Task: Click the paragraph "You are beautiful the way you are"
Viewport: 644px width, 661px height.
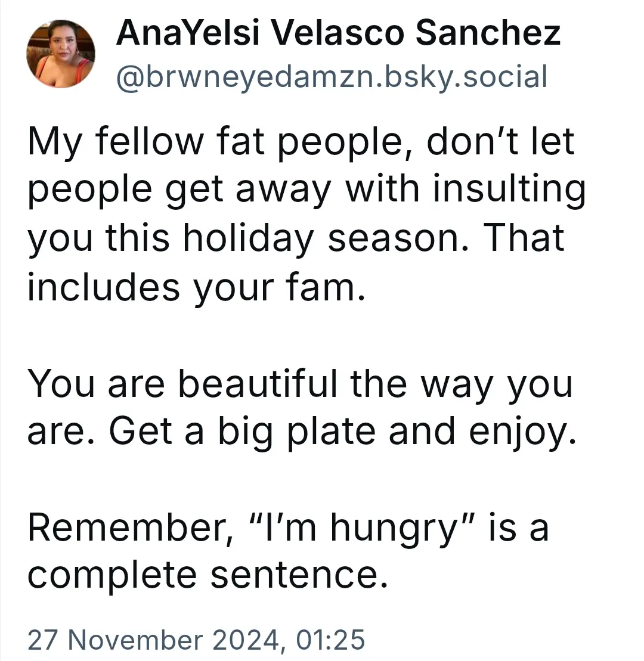Action: [302, 407]
